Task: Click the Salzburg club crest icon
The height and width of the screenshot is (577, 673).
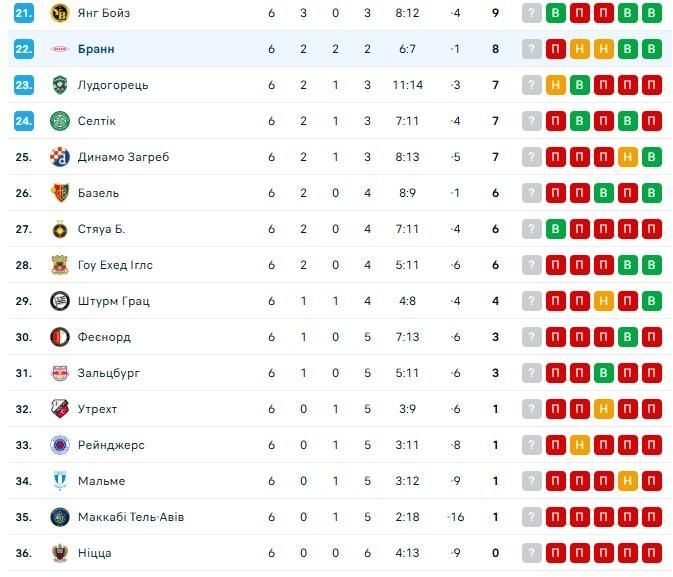Action: [x=59, y=373]
